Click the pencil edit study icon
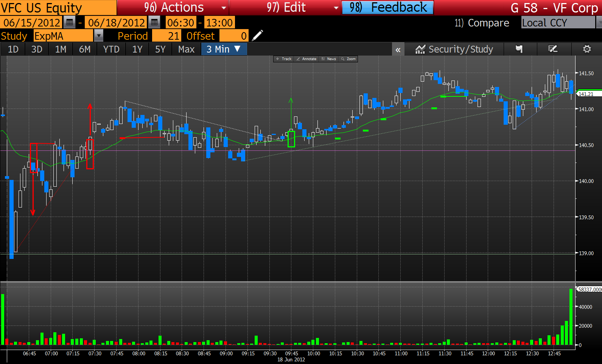602x364 pixels. pyautogui.click(x=257, y=36)
